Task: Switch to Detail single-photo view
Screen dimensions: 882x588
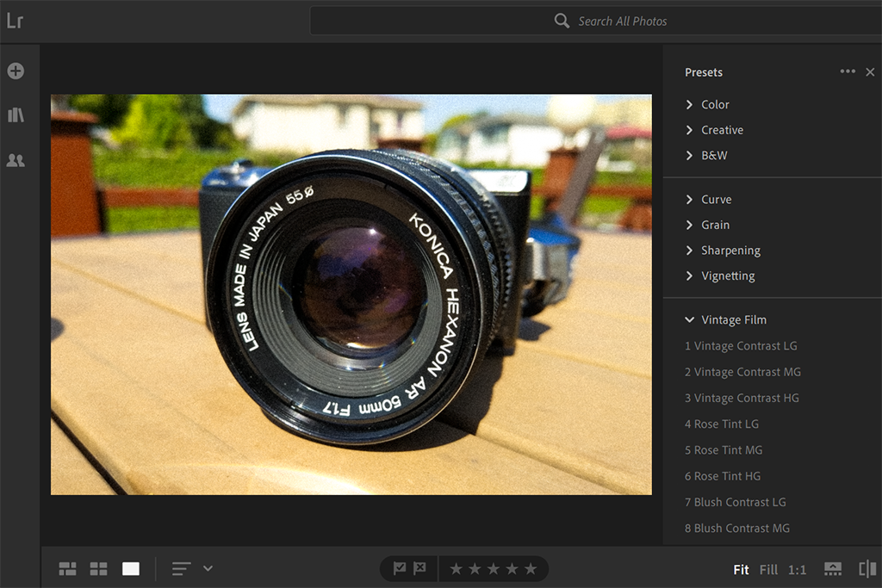Action: coord(131,569)
